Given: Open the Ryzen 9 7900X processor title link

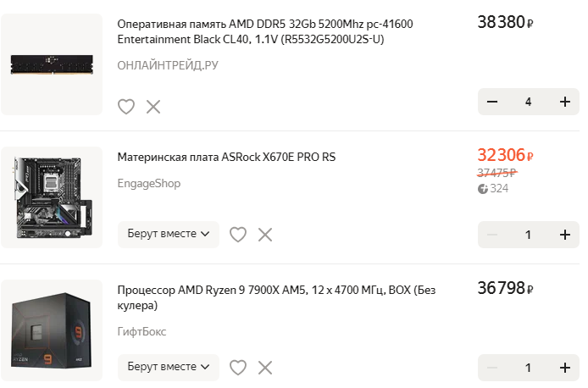Looking at the screenshot, I should (x=276, y=297).
